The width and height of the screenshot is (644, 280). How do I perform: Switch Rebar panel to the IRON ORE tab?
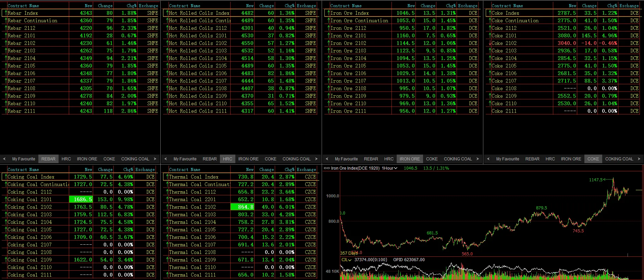pos(87,159)
